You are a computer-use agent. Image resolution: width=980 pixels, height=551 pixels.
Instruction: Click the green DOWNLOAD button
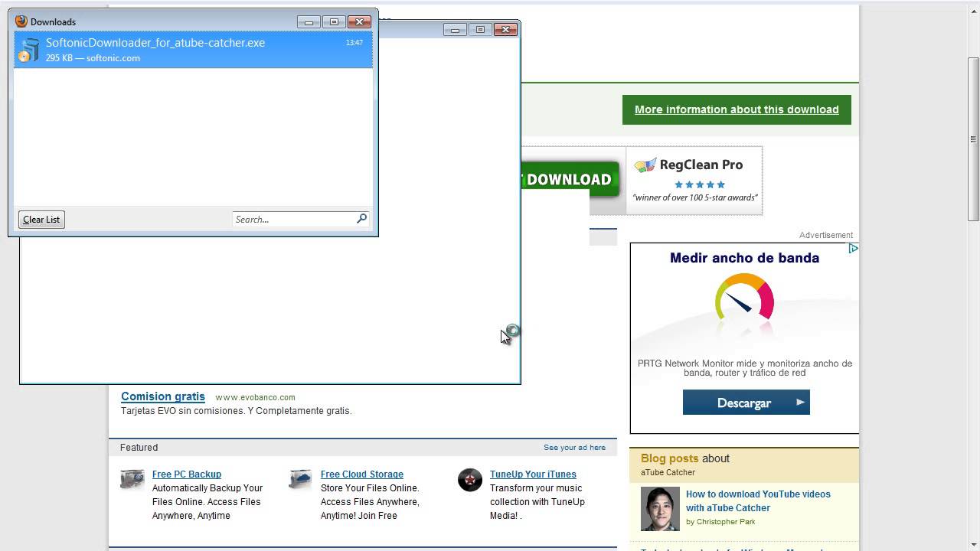[x=570, y=179]
